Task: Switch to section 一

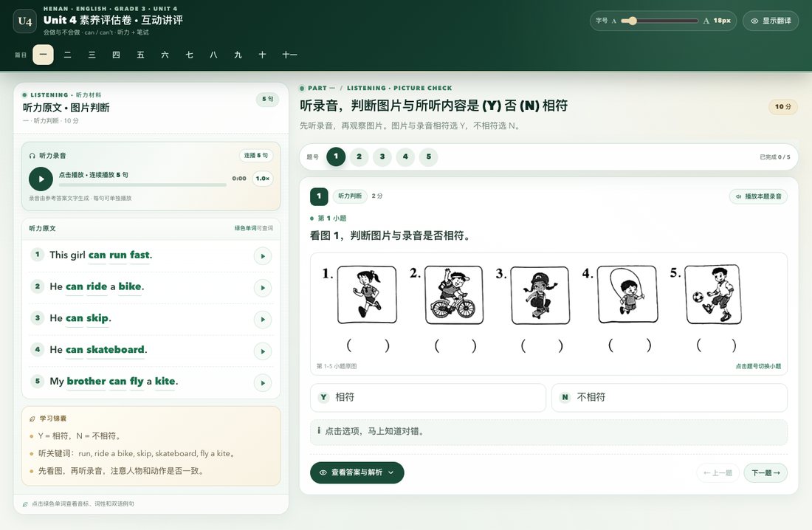Action: [x=43, y=55]
